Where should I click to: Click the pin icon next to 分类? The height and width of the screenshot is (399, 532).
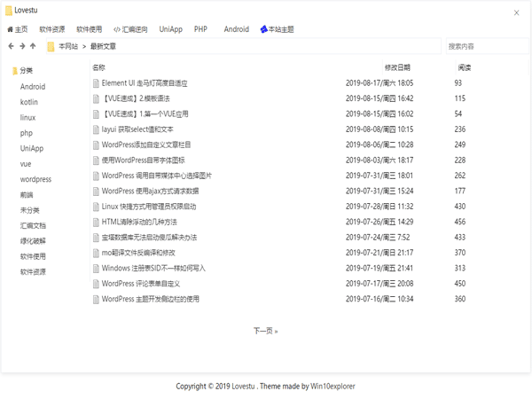14,71
